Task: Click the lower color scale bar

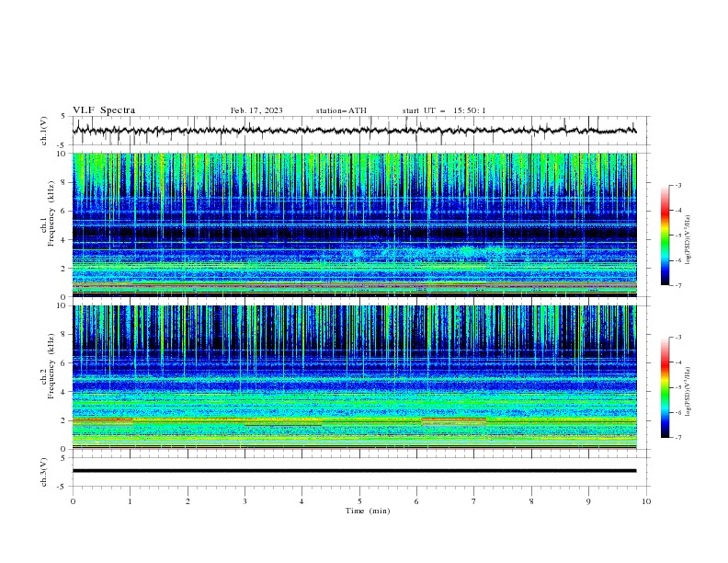Action: point(665,387)
